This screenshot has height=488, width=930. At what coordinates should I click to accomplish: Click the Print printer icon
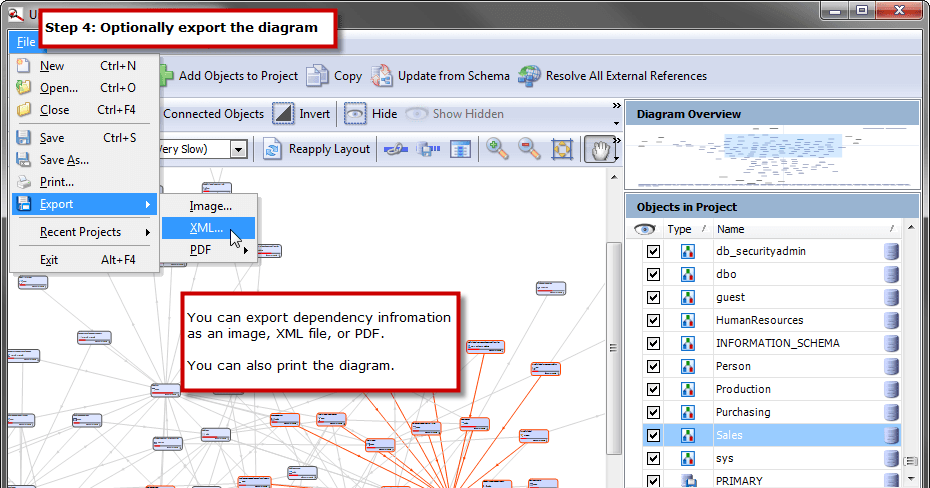coord(23,182)
